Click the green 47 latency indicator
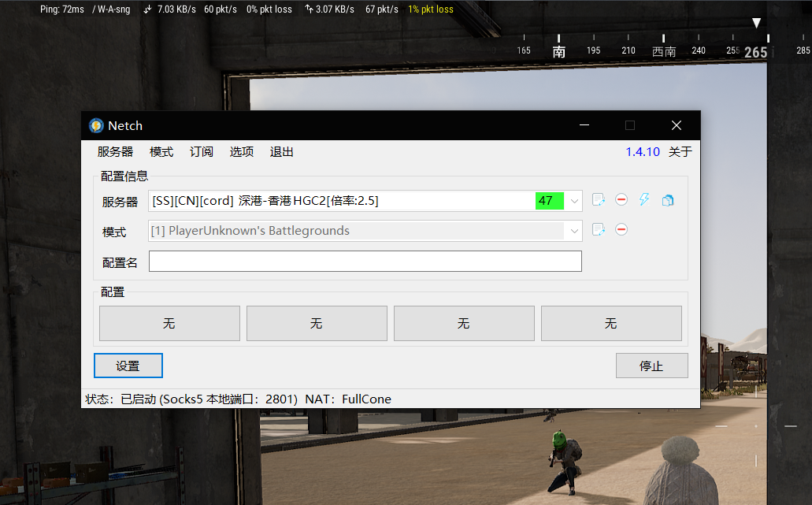Viewport: 812px width, 505px height. (549, 201)
